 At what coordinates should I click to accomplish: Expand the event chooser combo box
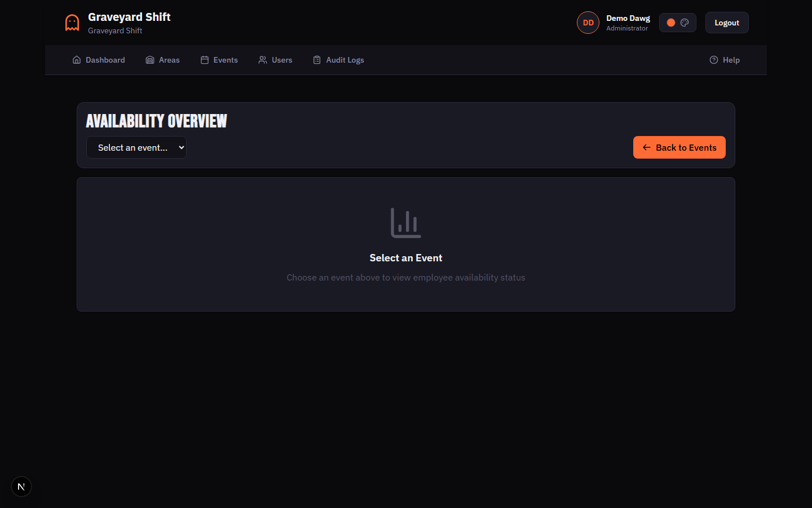point(136,147)
